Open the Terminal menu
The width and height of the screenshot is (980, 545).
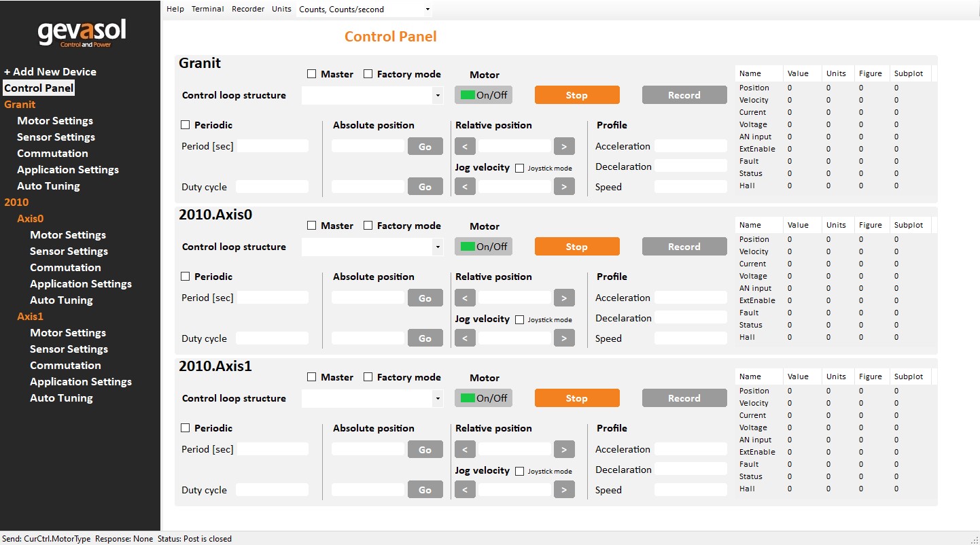pyautogui.click(x=207, y=10)
